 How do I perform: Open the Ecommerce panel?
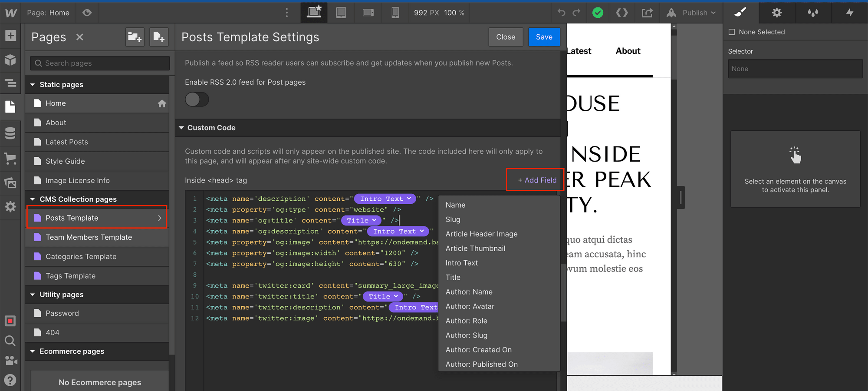click(10, 158)
